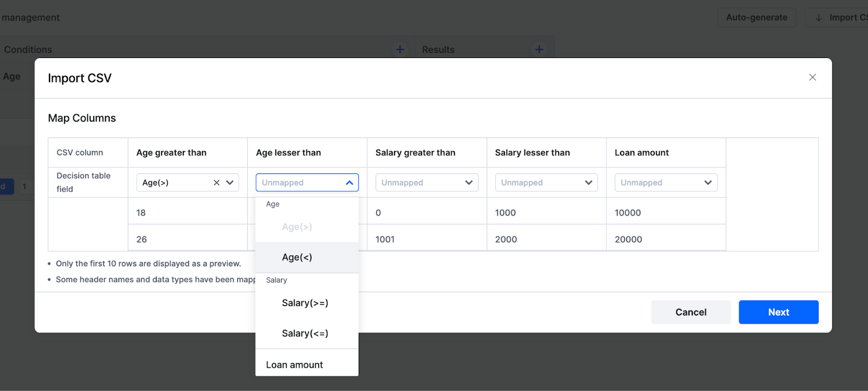Click the Next button

778,312
